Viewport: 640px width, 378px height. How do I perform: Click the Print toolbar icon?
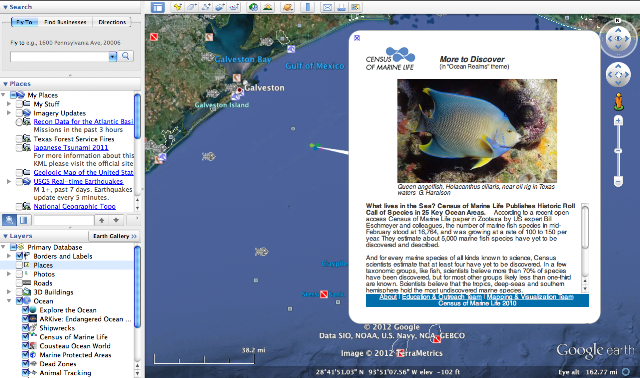coord(341,7)
